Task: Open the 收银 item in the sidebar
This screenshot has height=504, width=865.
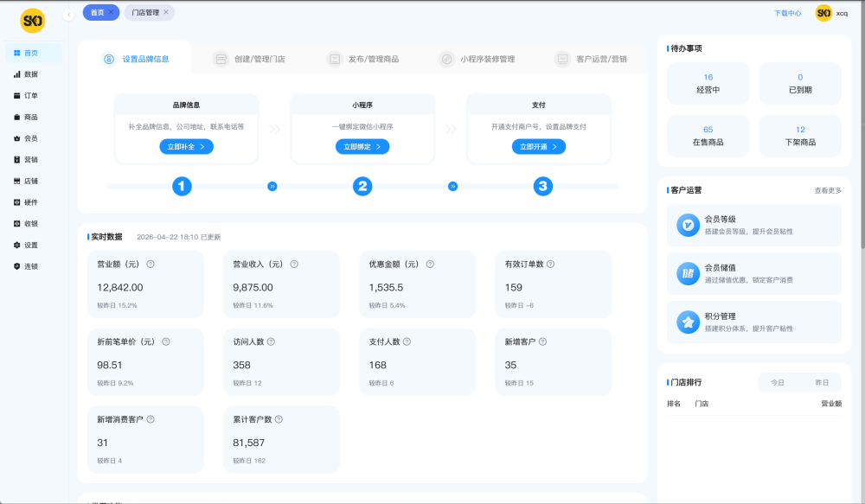Action: tap(34, 224)
